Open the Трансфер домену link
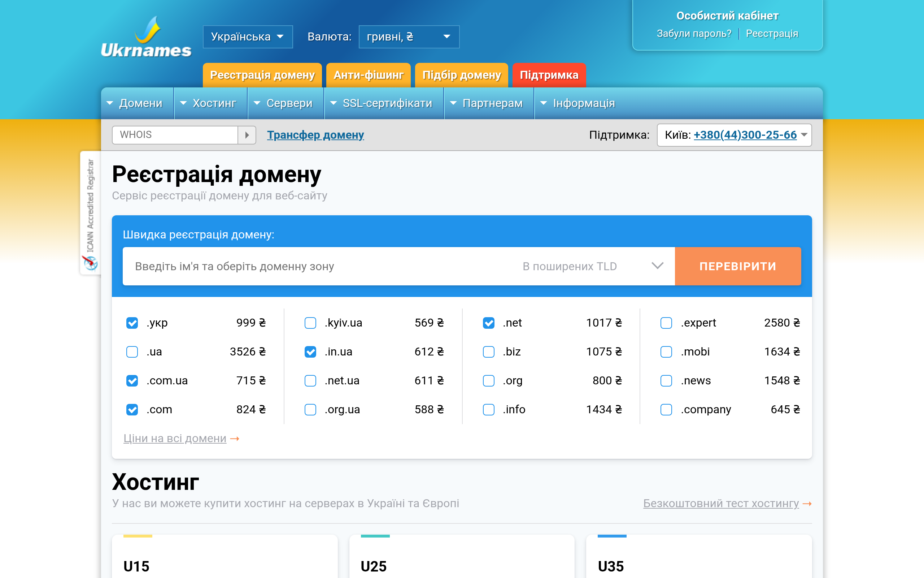Image resolution: width=924 pixels, height=578 pixels. pos(315,135)
